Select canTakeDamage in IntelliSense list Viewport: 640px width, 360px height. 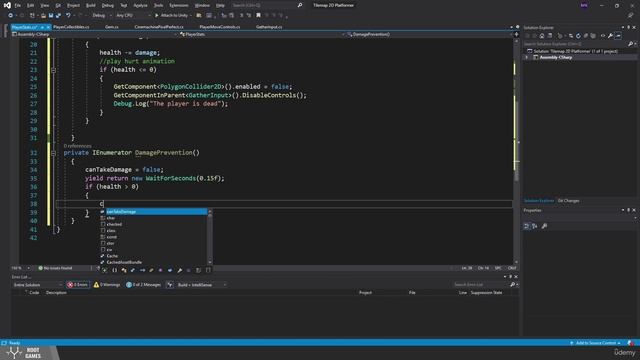[x=154, y=212]
